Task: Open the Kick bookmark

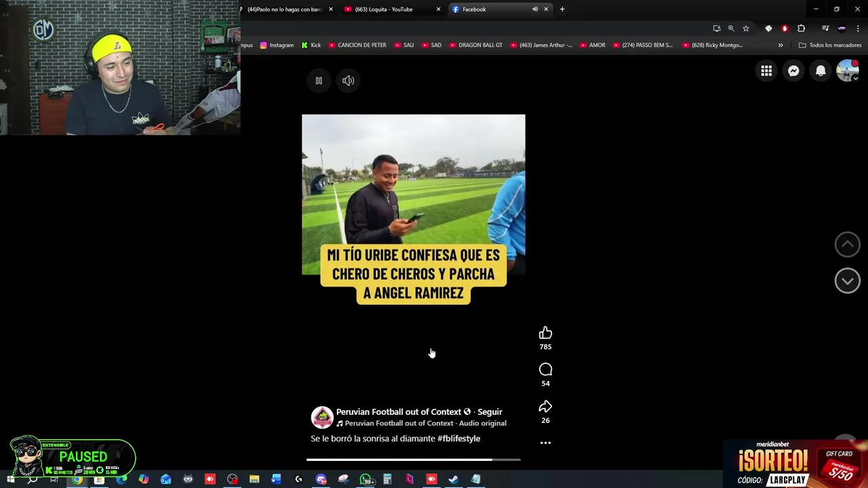Action: coord(311,45)
